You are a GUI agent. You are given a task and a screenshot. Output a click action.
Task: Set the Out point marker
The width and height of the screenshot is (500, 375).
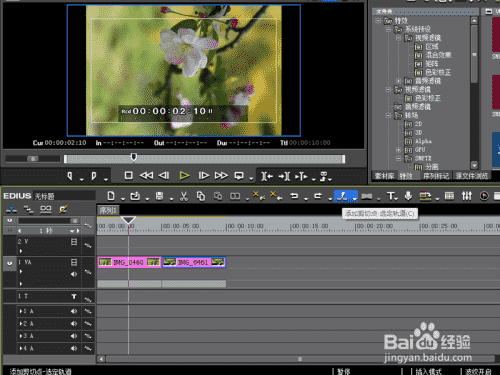point(94,176)
